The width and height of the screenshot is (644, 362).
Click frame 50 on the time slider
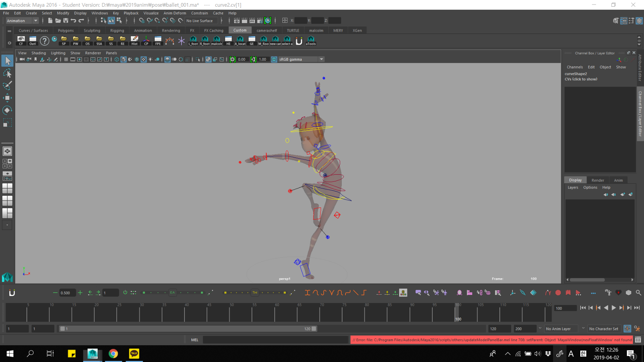pyautogui.click(x=230, y=313)
